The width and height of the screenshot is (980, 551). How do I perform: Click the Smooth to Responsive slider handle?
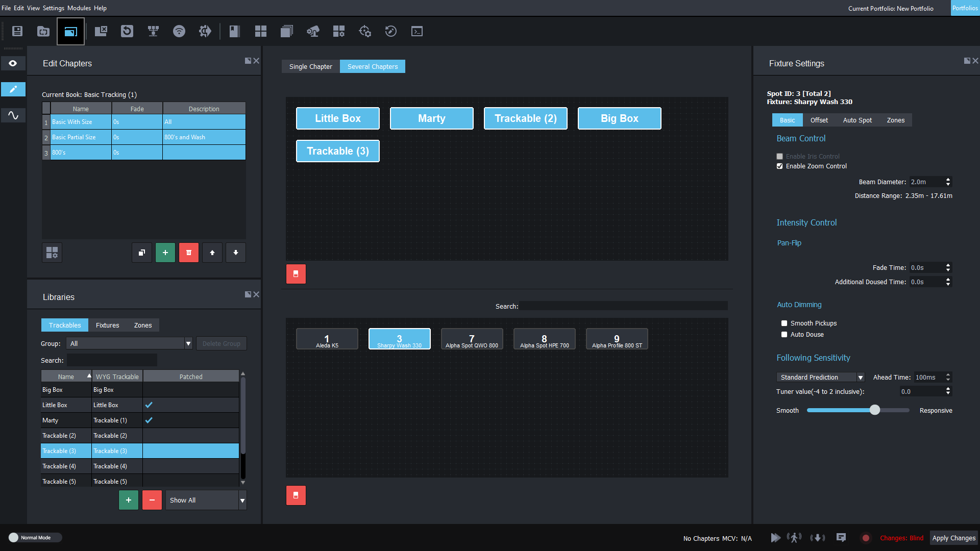coord(875,410)
